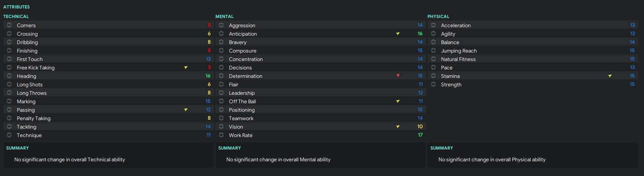644x176 pixels.
Task: Click the Physical section heading
Action: click(x=438, y=17)
